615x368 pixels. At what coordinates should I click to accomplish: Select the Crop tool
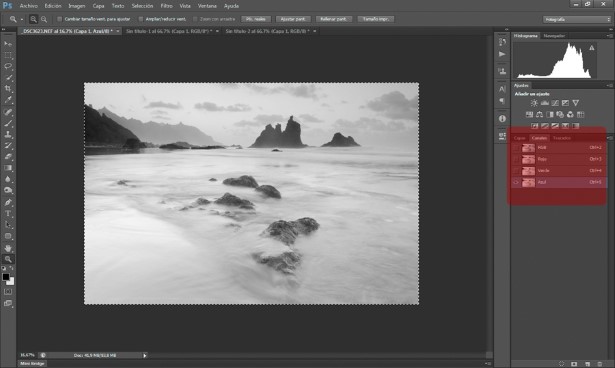click(8, 89)
